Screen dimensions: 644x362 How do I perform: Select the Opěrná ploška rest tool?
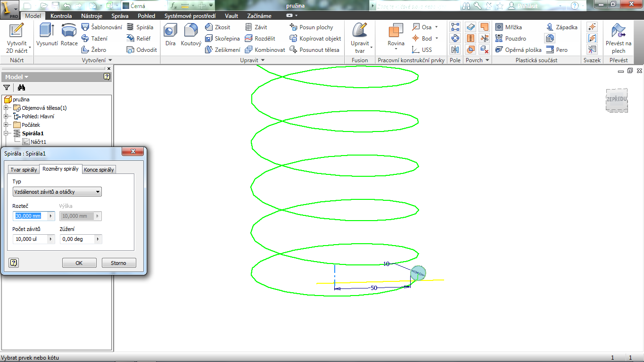tap(518, 50)
